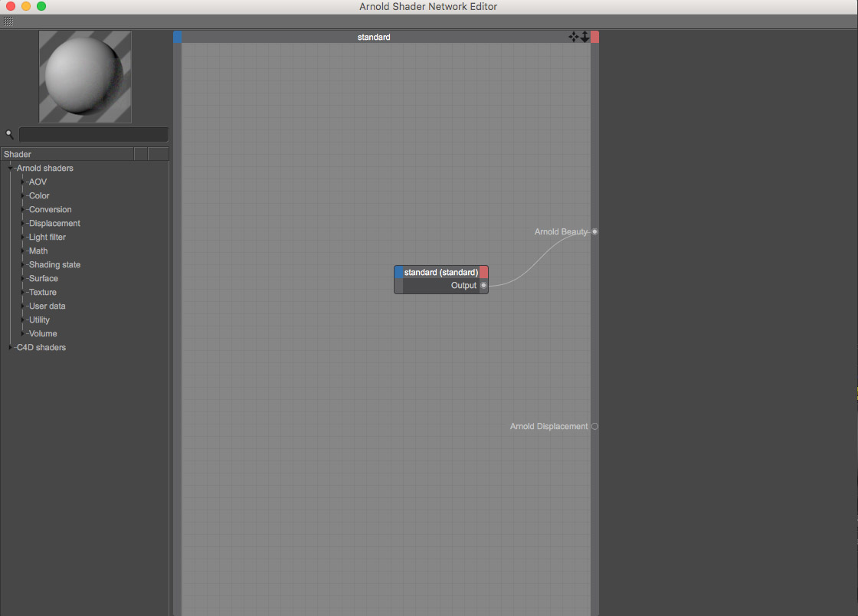Select the standard (standard) node title

pos(440,272)
